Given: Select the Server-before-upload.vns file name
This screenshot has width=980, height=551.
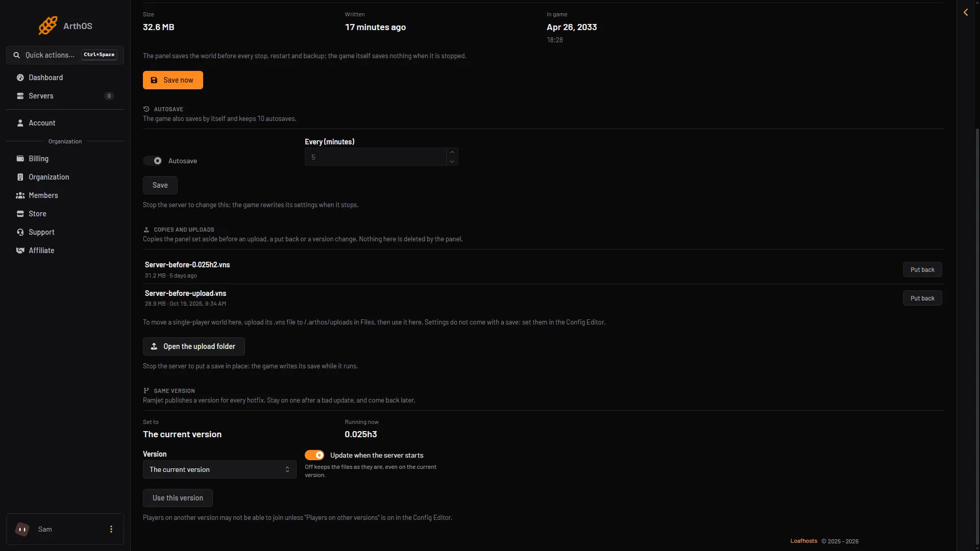Looking at the screenshot, I should 185,293.
